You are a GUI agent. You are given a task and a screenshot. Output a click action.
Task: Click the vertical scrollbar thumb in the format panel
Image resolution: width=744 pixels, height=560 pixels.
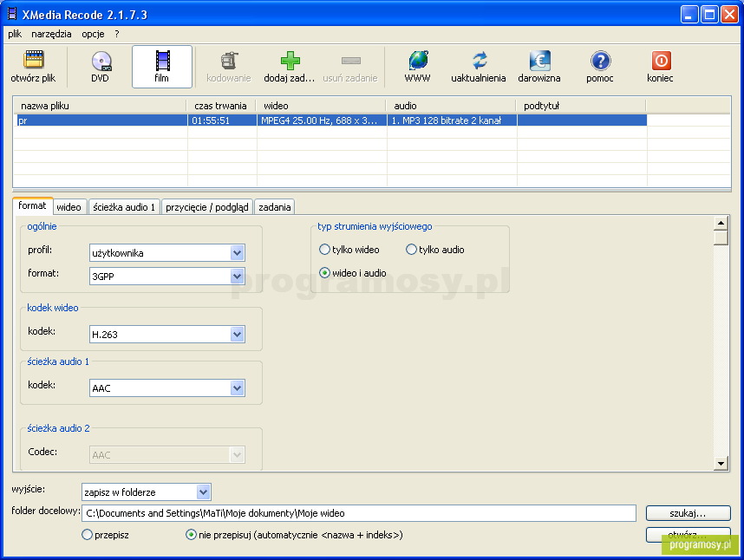coord(721,238)
